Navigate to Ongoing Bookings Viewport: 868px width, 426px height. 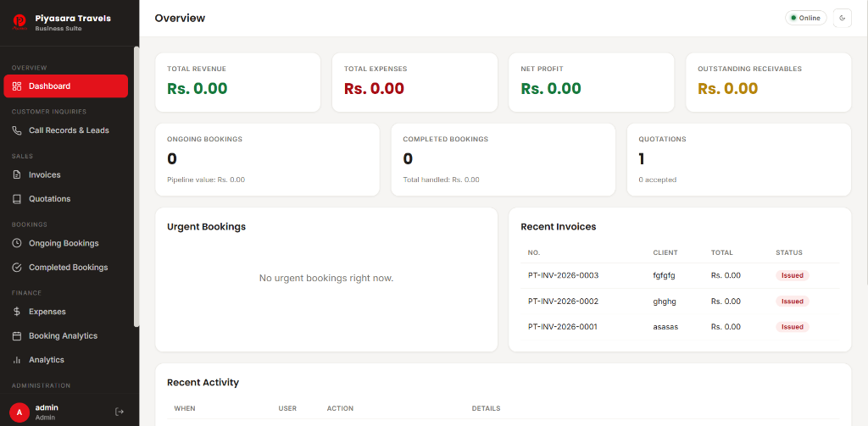(66, 243)
